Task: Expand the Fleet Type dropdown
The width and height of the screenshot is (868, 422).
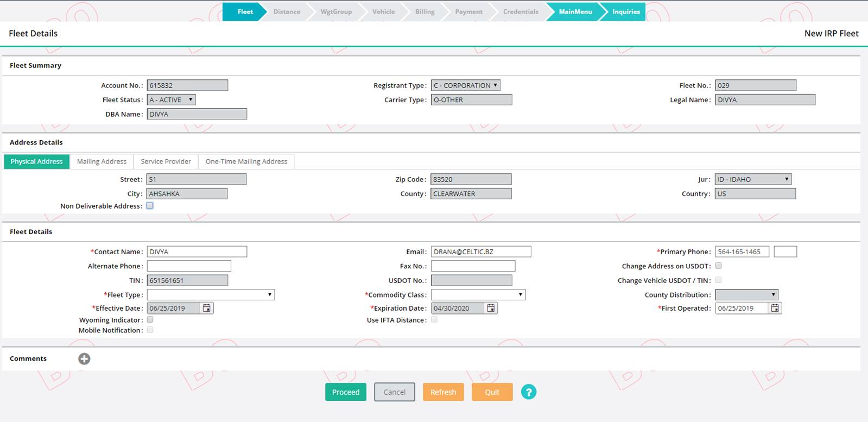Action: click(x=211, y=295)
